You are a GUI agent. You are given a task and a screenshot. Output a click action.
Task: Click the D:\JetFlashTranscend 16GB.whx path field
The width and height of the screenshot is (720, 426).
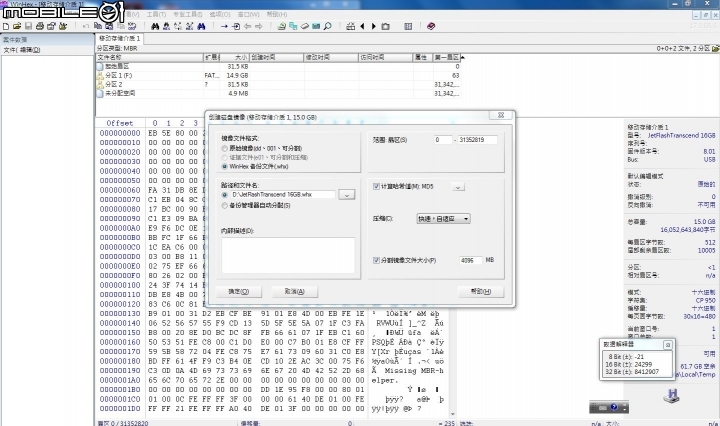click(283, 195)
